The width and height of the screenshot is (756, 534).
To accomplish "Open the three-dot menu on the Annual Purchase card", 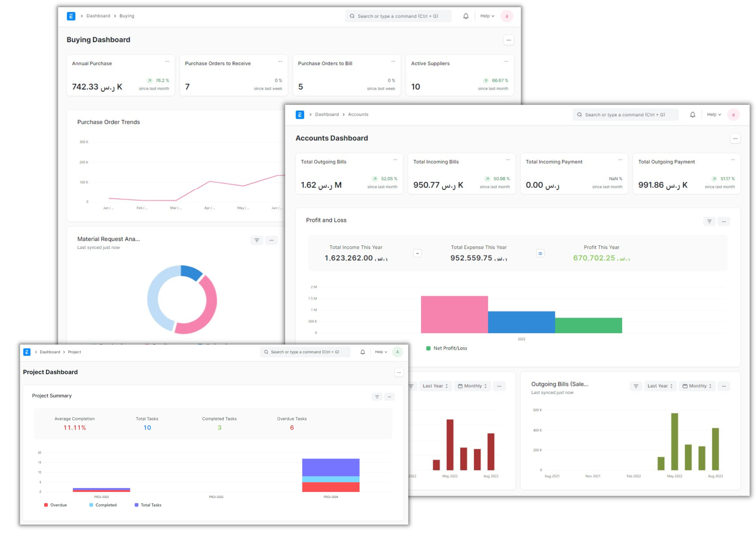I will pyautogui.click(x=168, y=61).
